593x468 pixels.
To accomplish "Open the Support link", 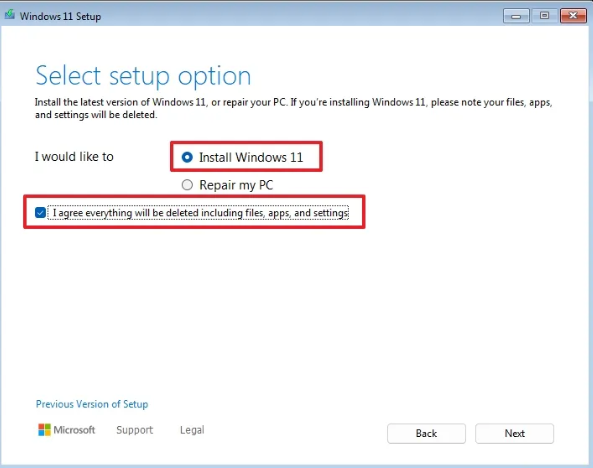I will click(135, 430).
